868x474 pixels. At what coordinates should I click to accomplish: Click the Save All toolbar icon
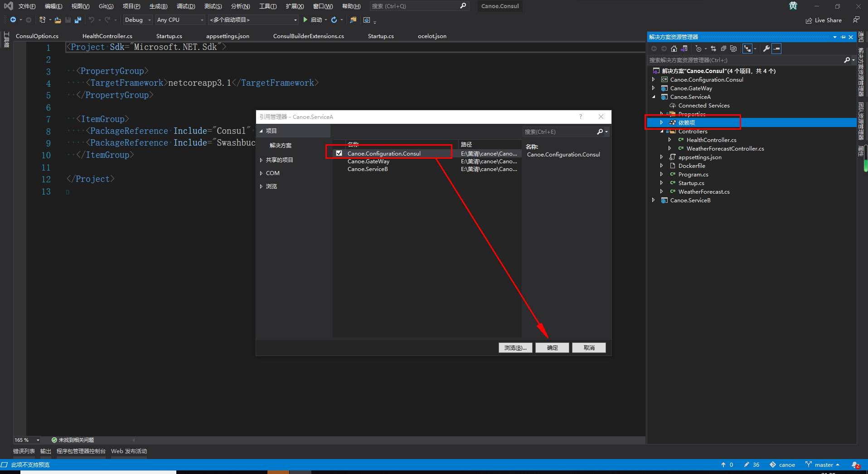click(78, 20)
